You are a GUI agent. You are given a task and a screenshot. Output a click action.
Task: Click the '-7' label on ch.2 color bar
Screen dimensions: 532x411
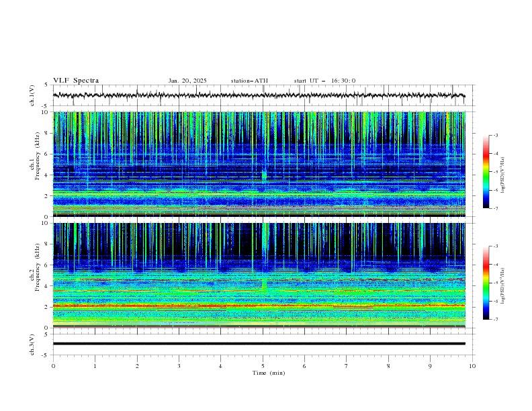[x=495, y=320]
